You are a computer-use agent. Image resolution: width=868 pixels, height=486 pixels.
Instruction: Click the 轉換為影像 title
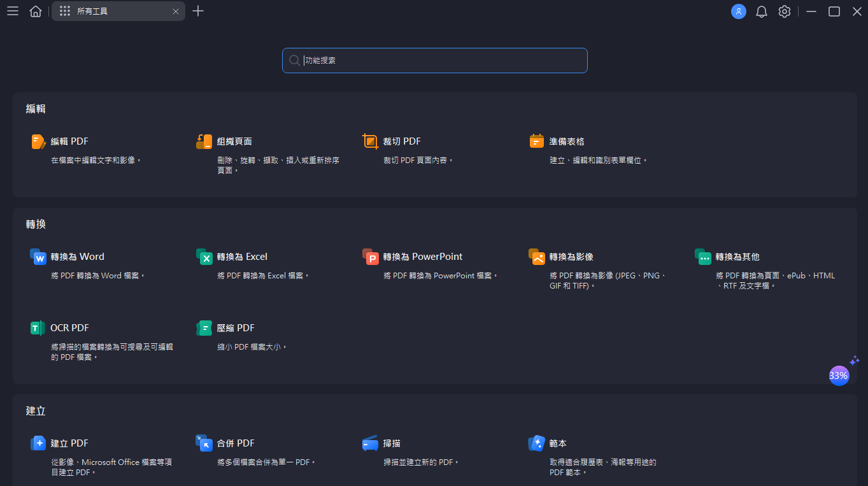(x=571, y=257)
